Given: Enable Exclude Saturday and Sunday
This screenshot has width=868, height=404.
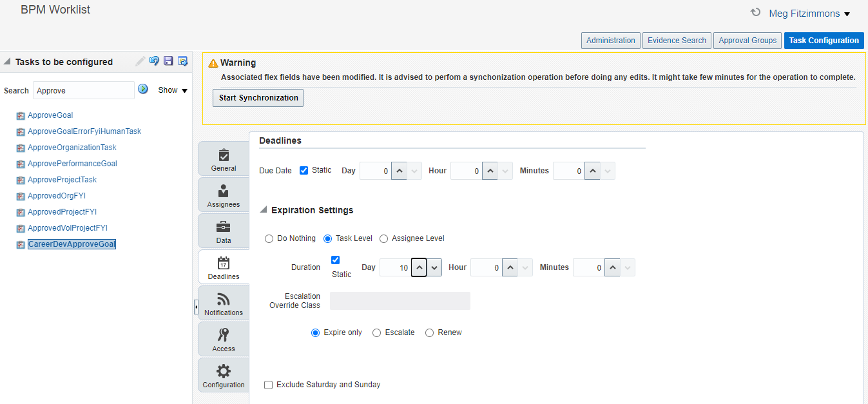Looking at the screenshot, I should pos(268,385).
